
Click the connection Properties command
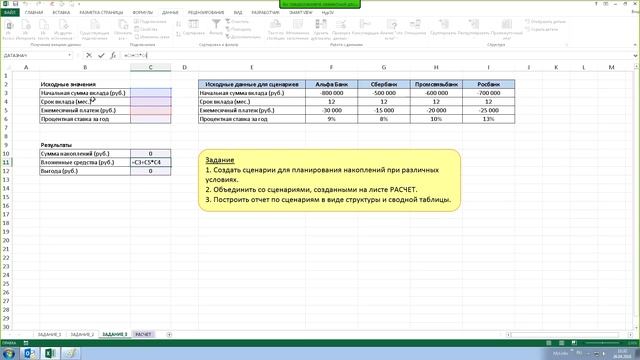[146, 29]
